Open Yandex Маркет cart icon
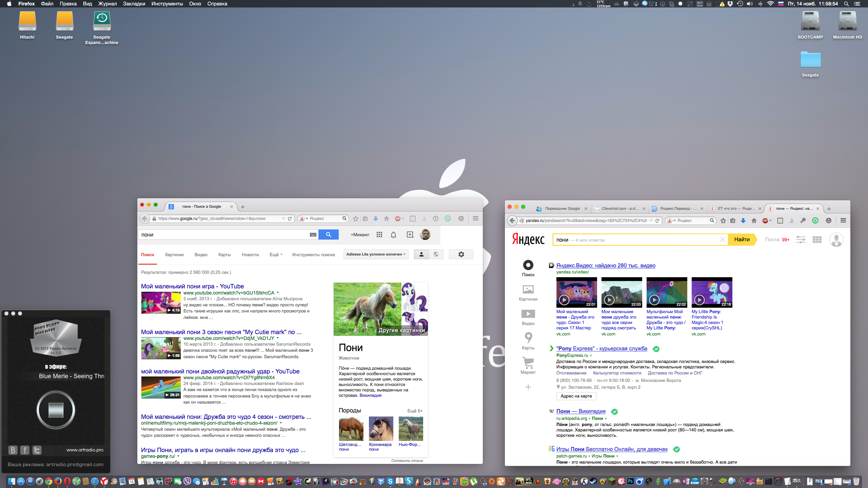Viewport: 868px width, 488px height. click(528, 363)
